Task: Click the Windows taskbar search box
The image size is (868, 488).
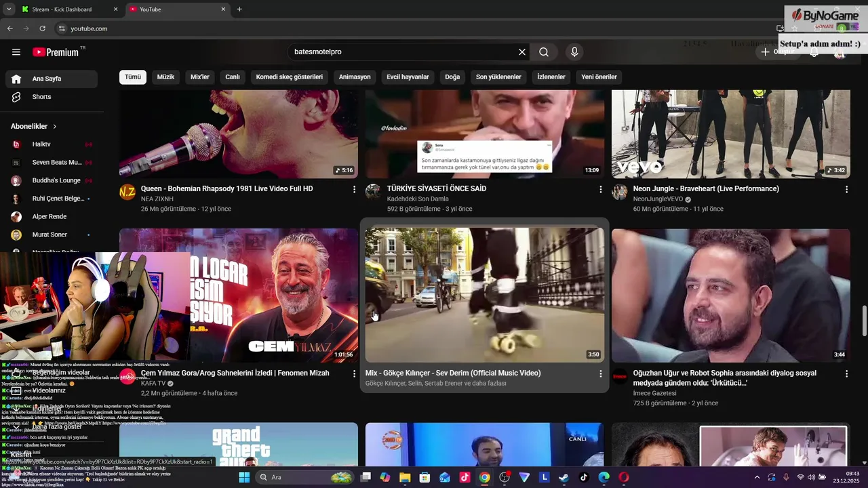Action: [304, 477]
